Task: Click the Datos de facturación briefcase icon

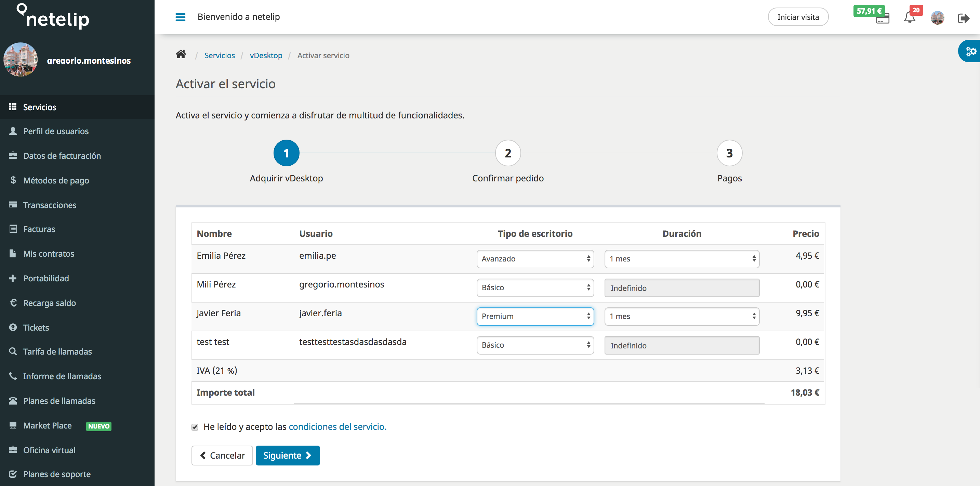Action: click(13, 155)
